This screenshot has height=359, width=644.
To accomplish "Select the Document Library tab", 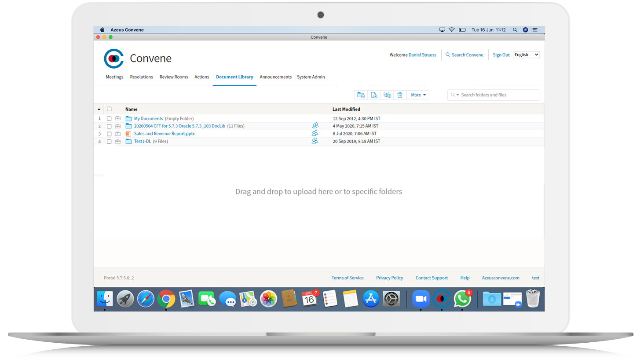I will pyautogui.click(x=234, y=77).
